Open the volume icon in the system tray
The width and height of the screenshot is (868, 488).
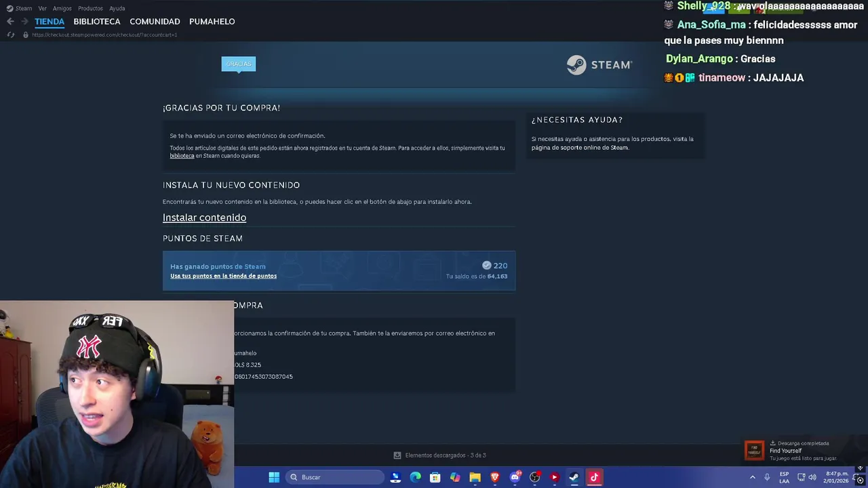pyautogui.click(x=812, y=477)
